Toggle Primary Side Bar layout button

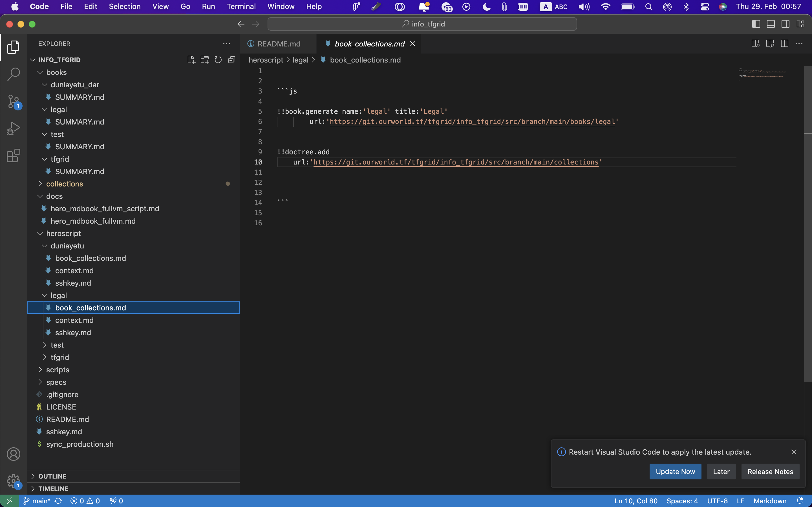point(756,24)
